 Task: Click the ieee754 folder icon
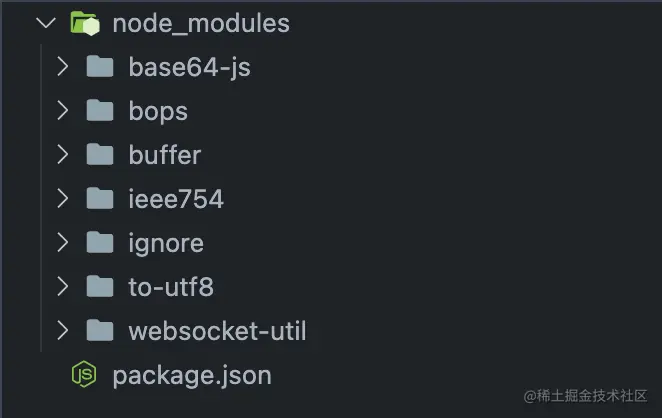click(99, 199)
